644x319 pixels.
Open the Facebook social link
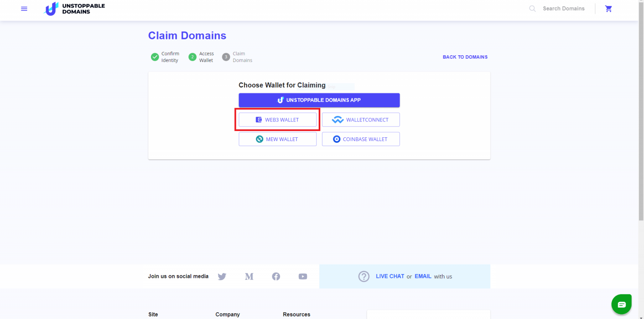pyautogui.click(x=276, y=276)
